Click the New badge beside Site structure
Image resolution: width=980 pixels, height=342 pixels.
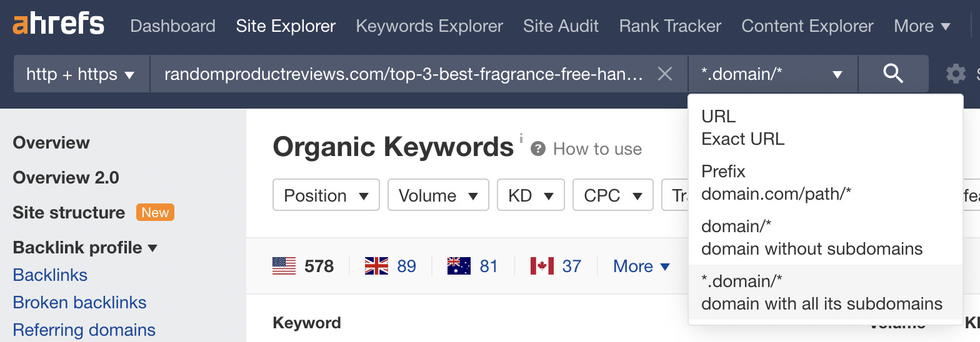(x=155, y=213)
